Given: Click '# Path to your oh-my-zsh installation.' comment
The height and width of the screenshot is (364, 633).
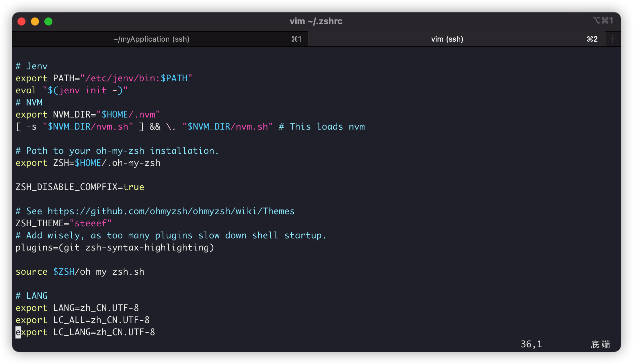Looking at the screenshot, I should (117, 151).
